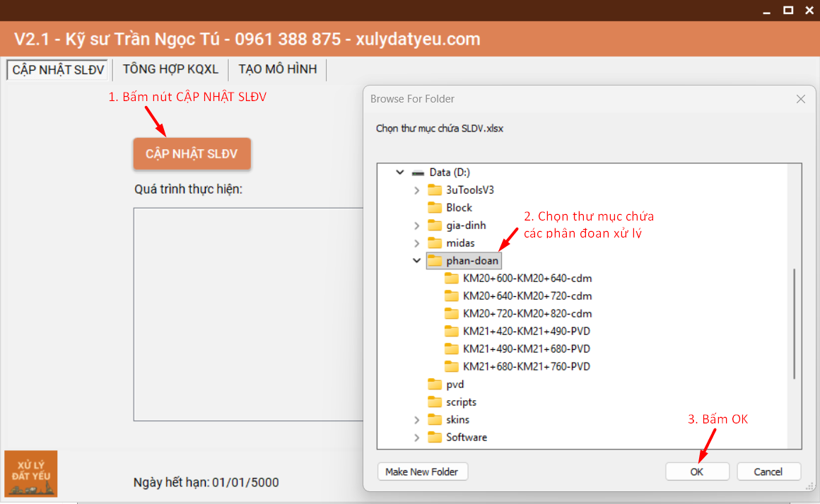
Task: Select the KM20+640-KM20+720-cdm folder
Action: point(527,296)
